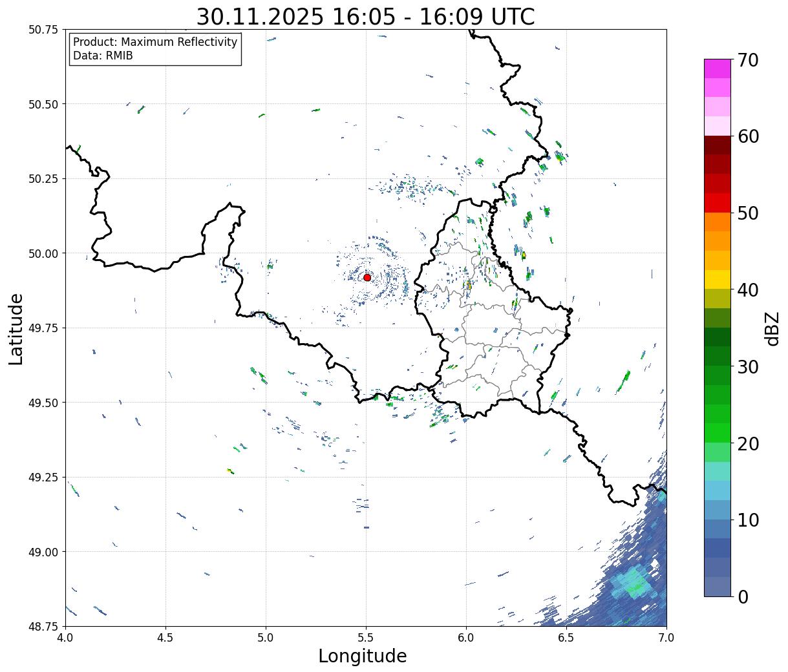Image resolution: width=788 pixels, height=672 pixels.
Task: Click the red radar location marker
Action: (x=367, y=277)
